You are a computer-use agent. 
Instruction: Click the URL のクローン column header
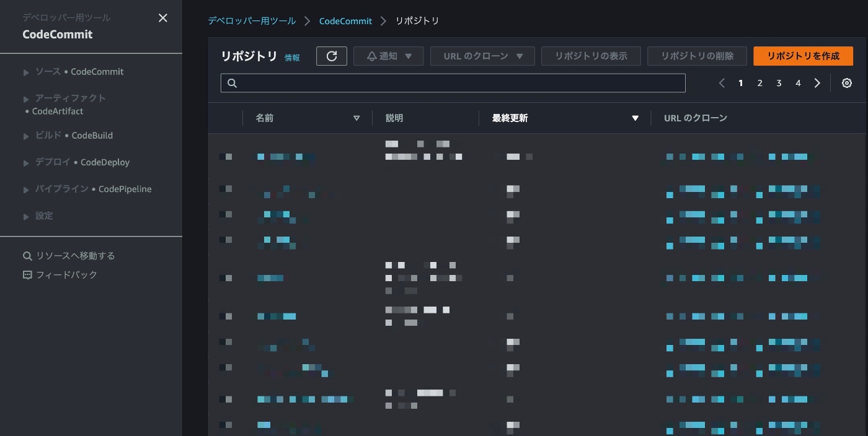tap(695, 118)
